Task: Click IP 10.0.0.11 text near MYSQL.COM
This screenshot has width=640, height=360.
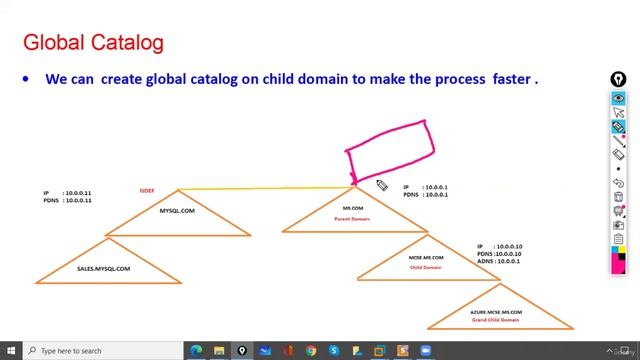Action: [x=67, y=193]
